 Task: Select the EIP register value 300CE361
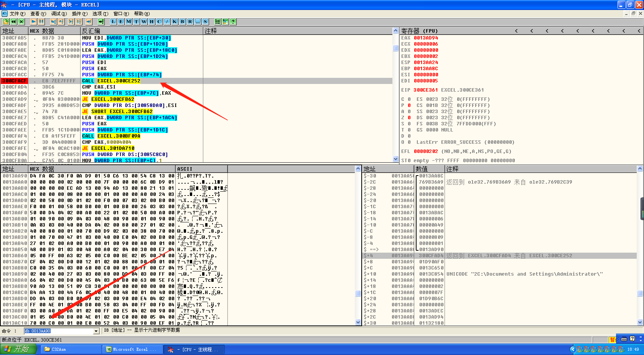point(425,90)
